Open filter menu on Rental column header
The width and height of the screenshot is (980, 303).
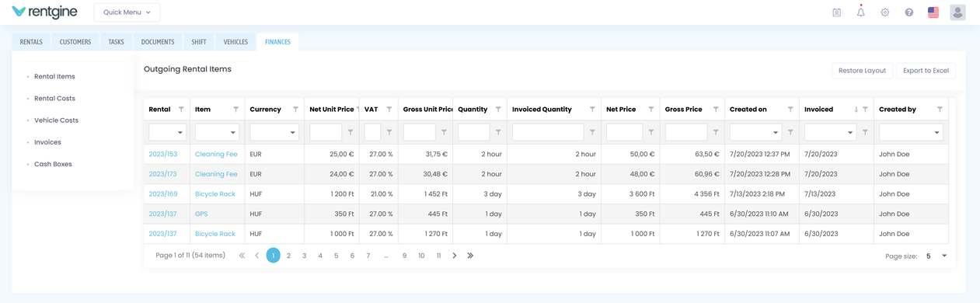point(181,110)
